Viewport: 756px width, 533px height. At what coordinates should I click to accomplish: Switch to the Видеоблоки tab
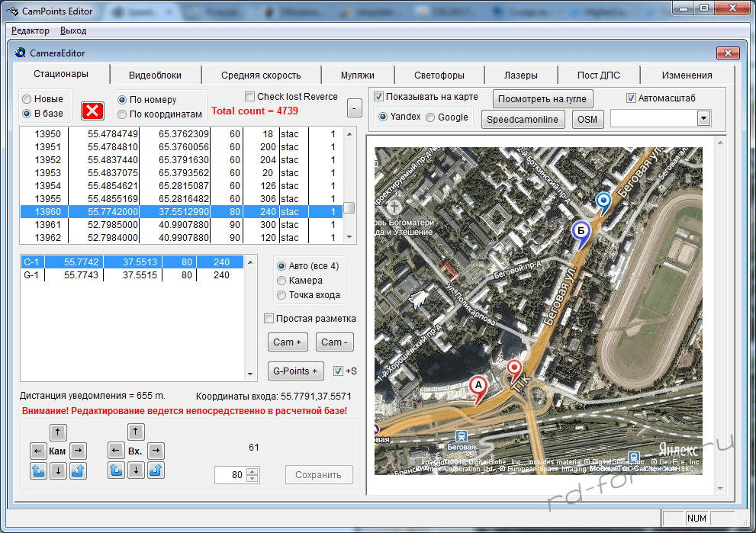tap(155, 75)
